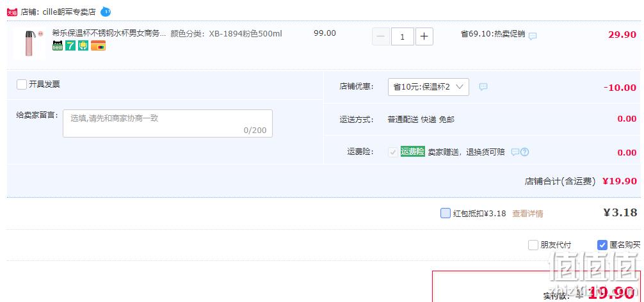Click the shop name cille朝军专卖店
The width and height of the screenshot is (644, 302).
pyautogui.click(x=68, y=12)
